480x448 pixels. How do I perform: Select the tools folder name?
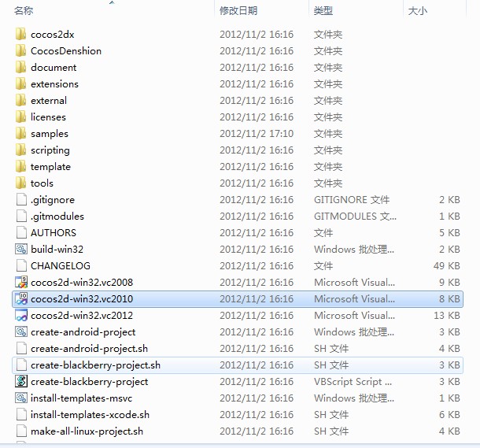click(x=42, y=183)
